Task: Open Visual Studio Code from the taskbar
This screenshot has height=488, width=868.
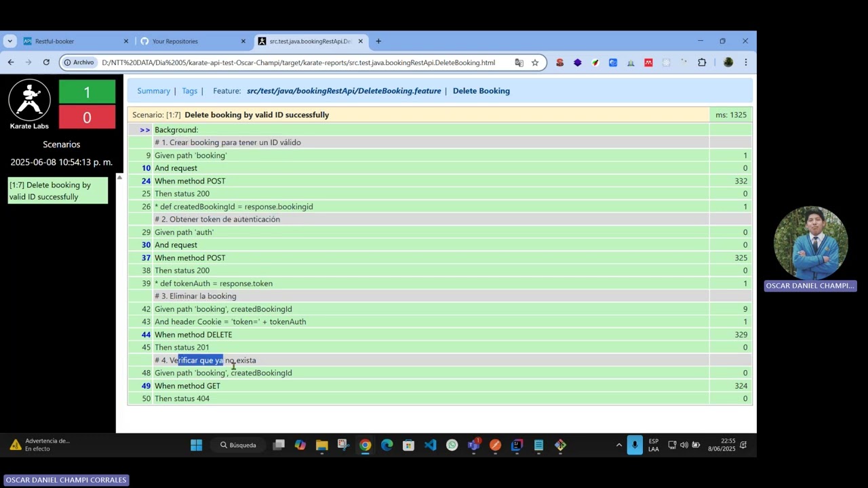Action: click(x=430, y=445)
